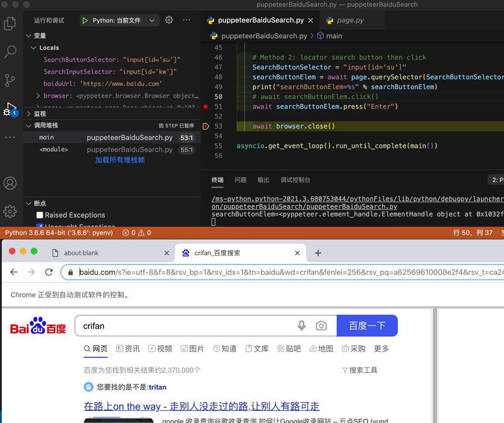Open result 在路上on the way link
The image size is (504, 423).
(202, 406)
